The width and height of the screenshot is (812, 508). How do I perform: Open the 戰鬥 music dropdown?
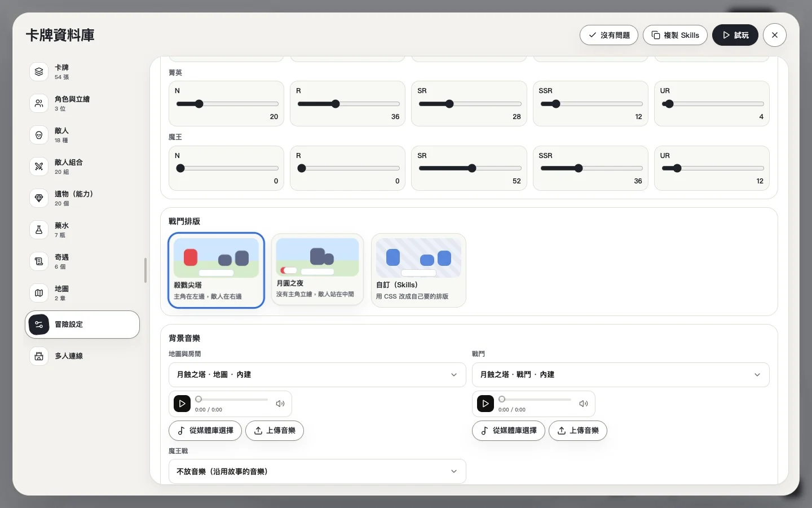(x=621, y=375)
